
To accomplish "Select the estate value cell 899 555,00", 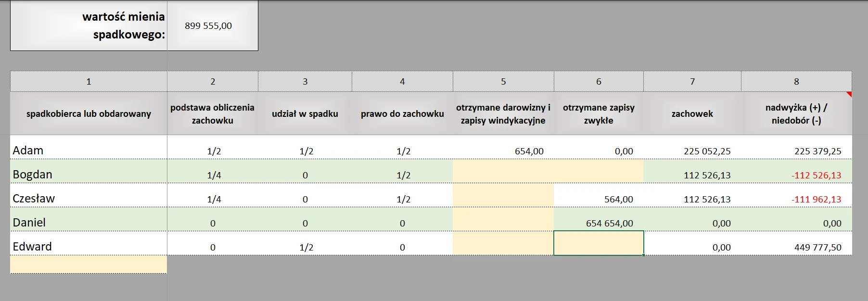I will pyautogui.click(x=213, y=25).
